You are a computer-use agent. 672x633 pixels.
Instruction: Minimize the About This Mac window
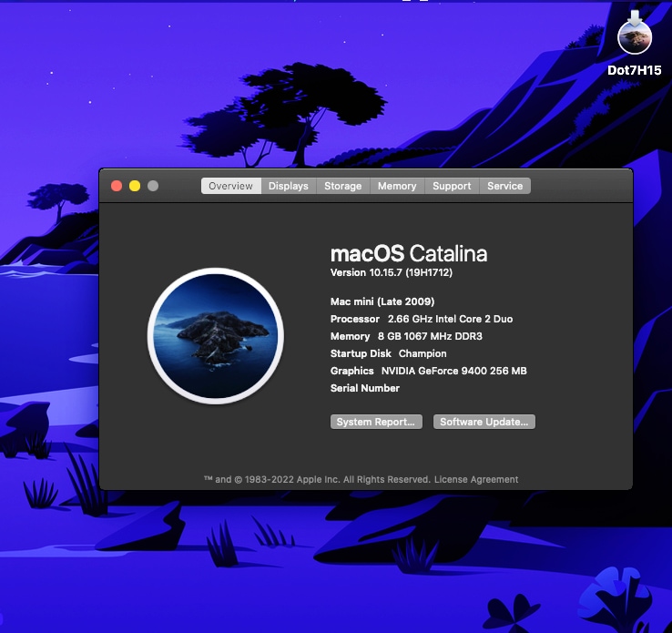(x=135, y=186)
